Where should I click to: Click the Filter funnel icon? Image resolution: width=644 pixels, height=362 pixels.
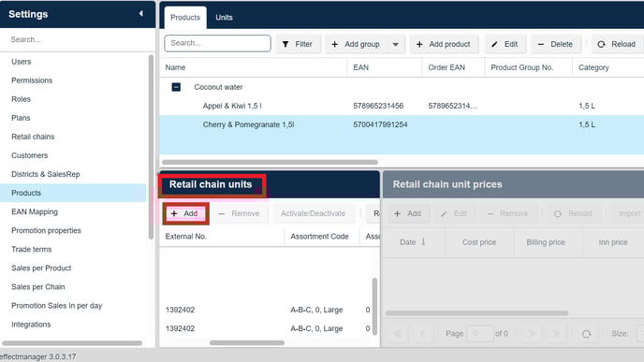point(285,44)
